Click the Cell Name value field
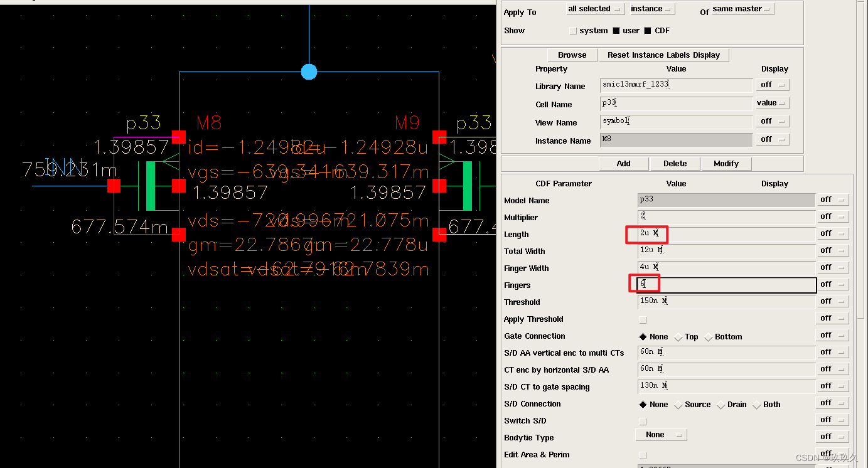Screen dimensions: 868x468 (x=676, y=104)
